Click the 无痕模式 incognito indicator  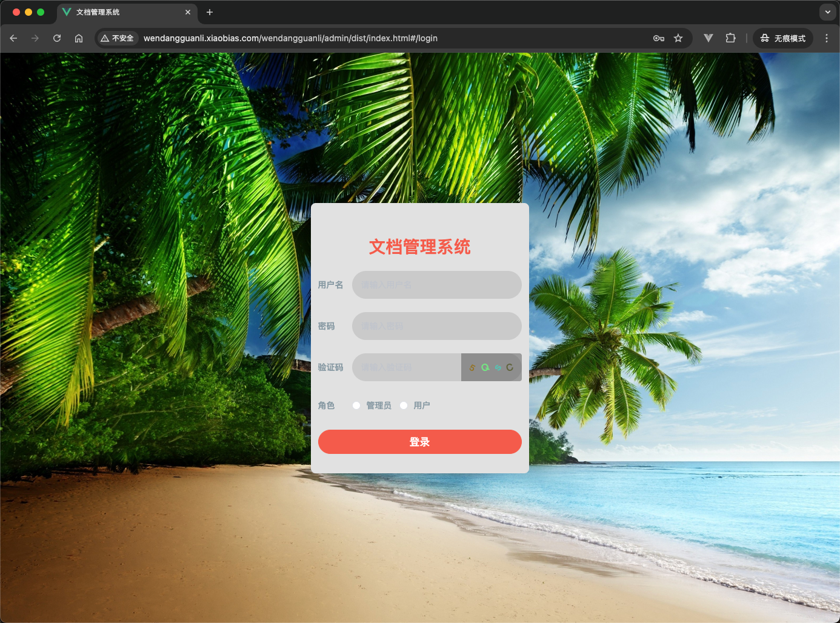(x=783, y=38)
